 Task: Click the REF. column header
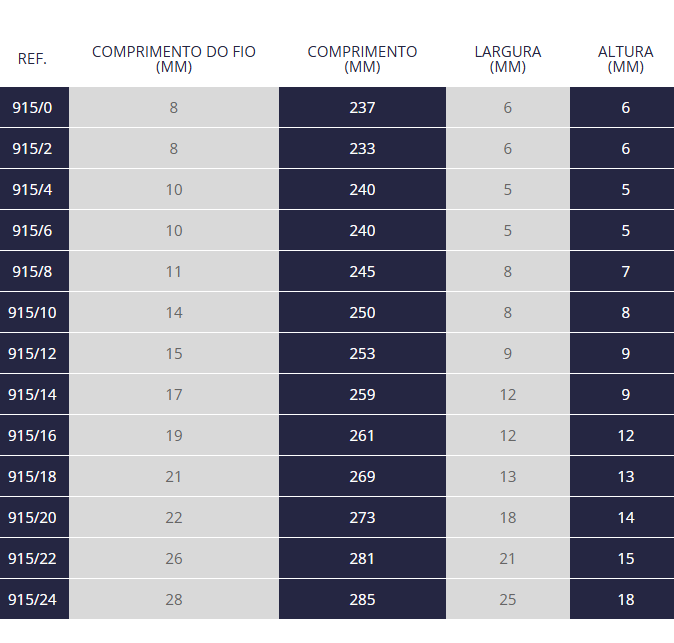pyautogui.click(x=32, y=59)
